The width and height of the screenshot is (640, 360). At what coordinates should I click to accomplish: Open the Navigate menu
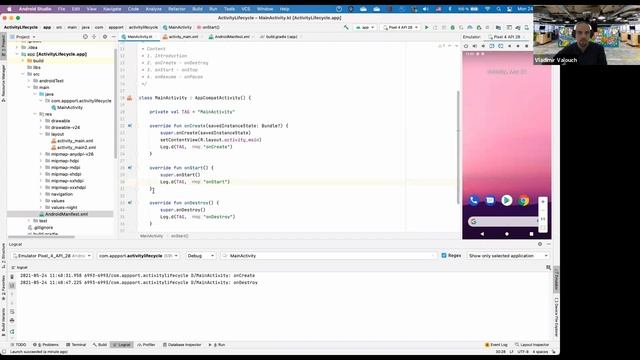click(112, 9)
